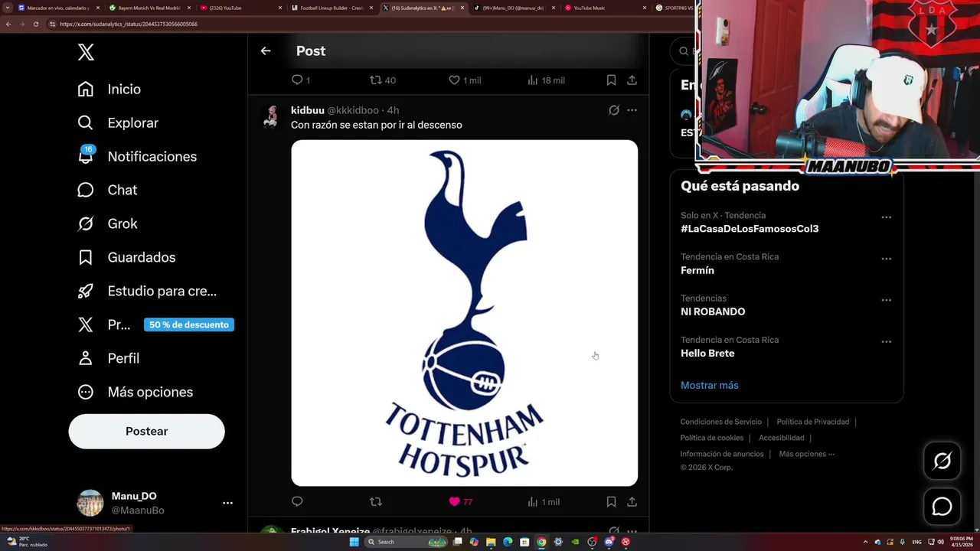Click browser address bar URL
This screenshot has width=980, height=551.
(129, 24)
